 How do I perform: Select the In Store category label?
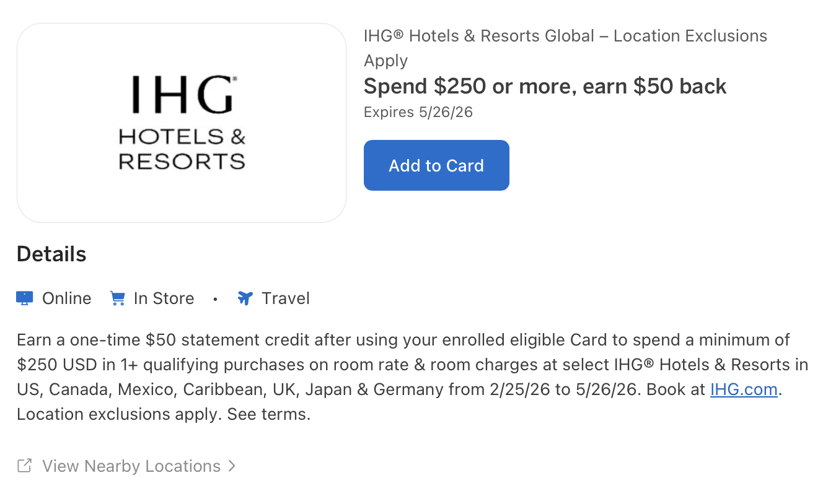click(163, 298)
